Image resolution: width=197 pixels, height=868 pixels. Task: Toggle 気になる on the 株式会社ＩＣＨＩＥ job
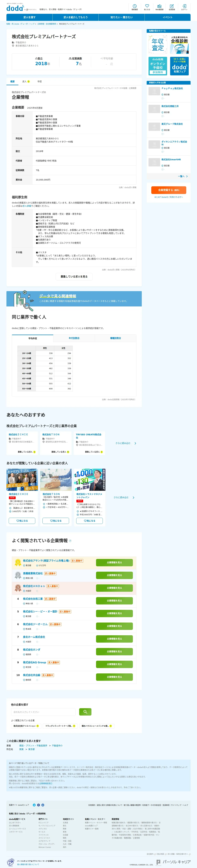coord(22,521)
